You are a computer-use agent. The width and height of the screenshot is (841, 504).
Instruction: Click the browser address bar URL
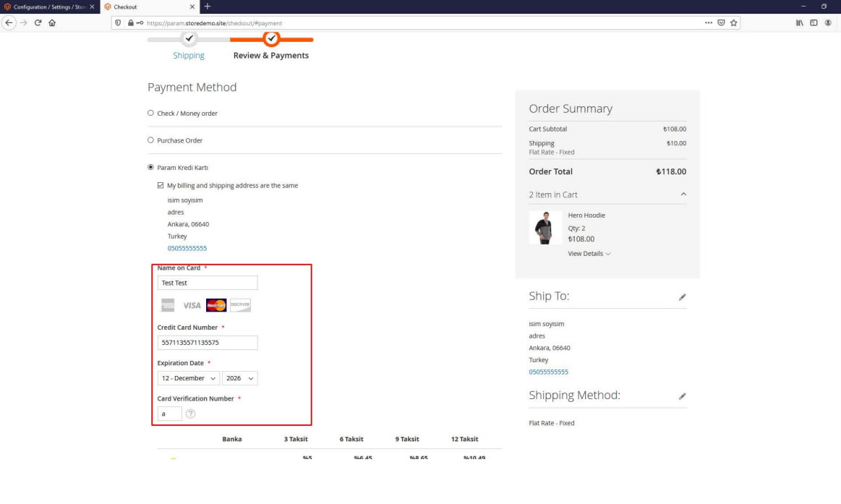pyautogui.click(x=215, y=23)
